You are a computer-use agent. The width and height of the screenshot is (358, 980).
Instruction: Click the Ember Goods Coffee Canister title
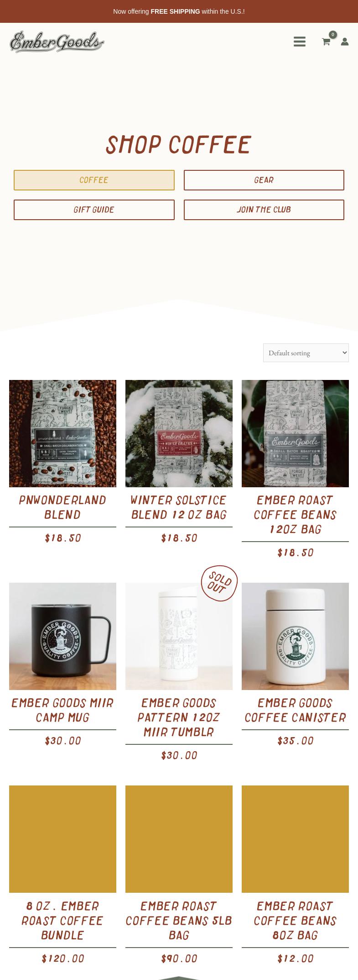coord(295,710)
